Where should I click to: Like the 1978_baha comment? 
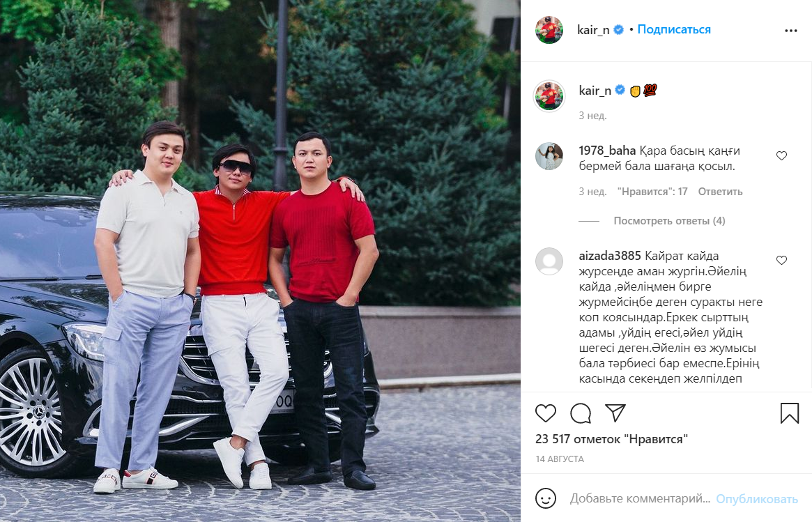click(781, 155)
